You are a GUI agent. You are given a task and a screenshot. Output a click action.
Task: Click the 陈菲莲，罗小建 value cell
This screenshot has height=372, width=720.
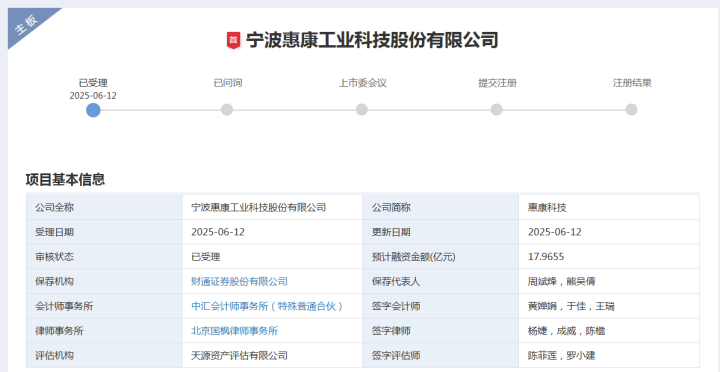point(609,355)
